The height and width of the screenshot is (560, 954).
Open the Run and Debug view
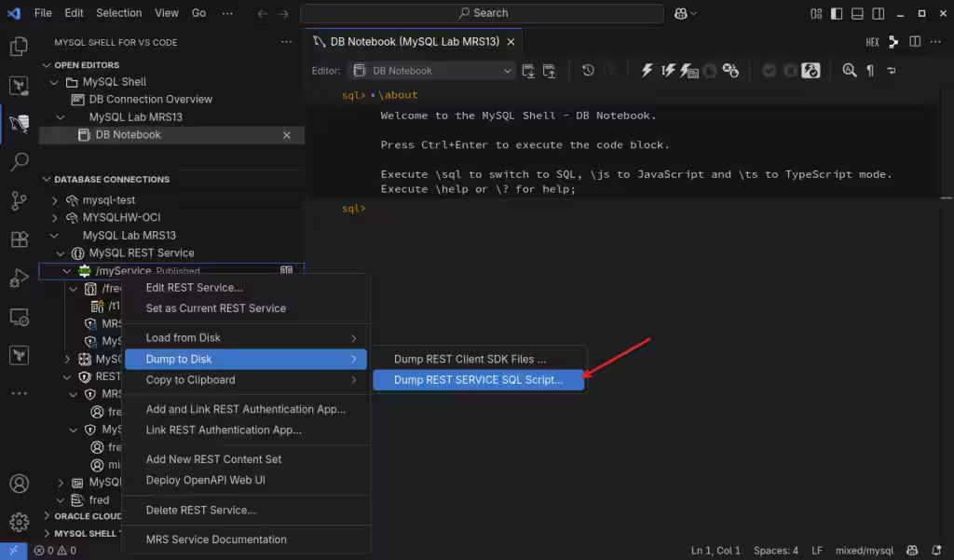click(19, 279)
